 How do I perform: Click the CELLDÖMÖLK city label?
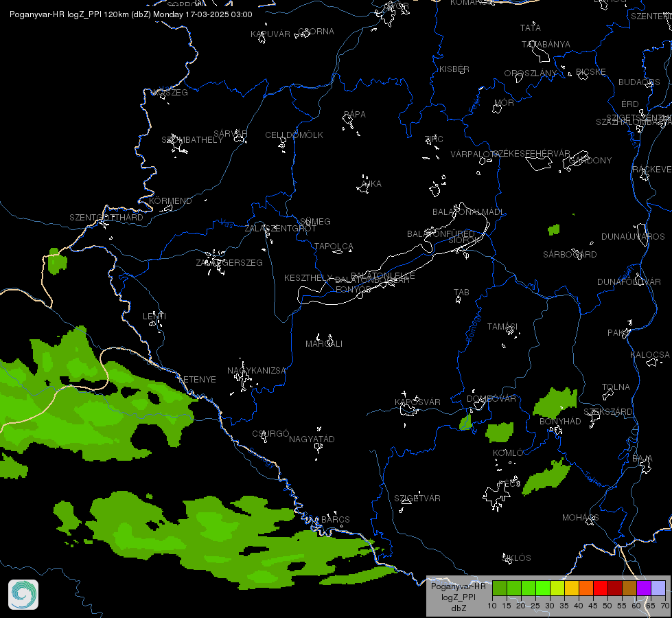(x=294, y=135)
